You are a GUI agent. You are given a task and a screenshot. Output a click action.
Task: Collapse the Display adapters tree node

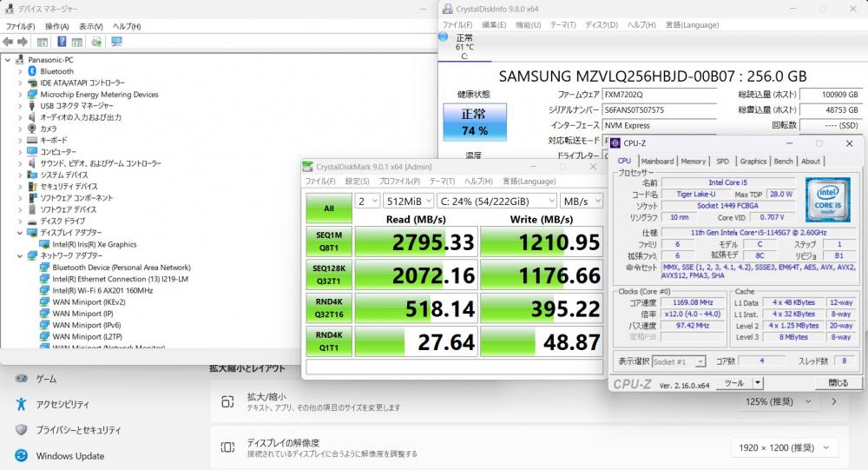(x=21, y=233)
